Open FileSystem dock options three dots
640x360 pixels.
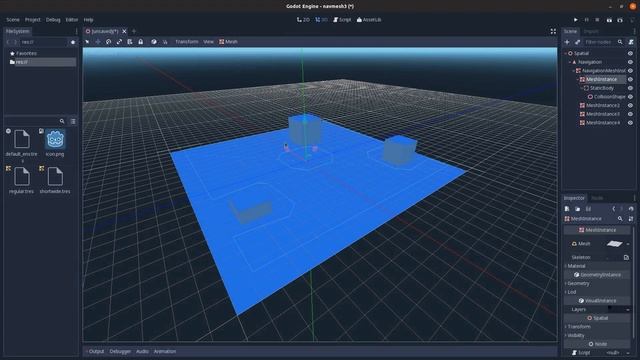tap(76, 31)
